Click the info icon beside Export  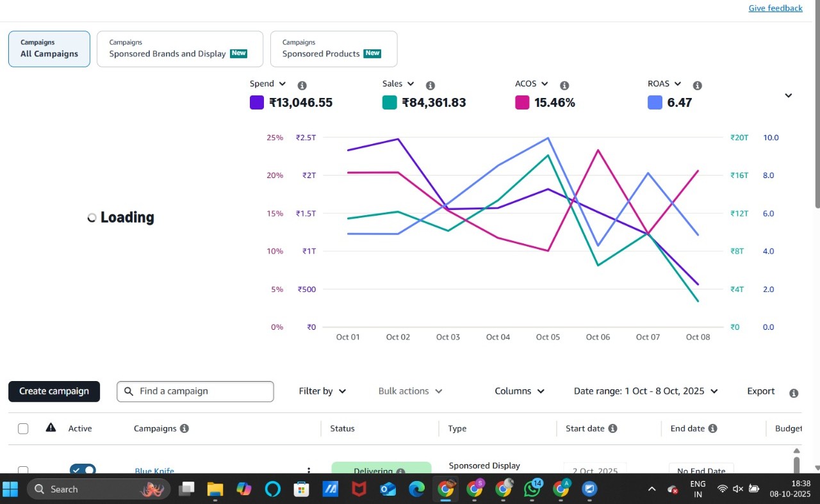click(794, 393)
